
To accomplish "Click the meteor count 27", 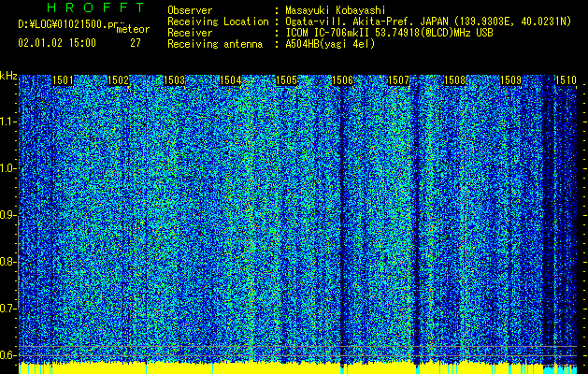I will (136, 43).
